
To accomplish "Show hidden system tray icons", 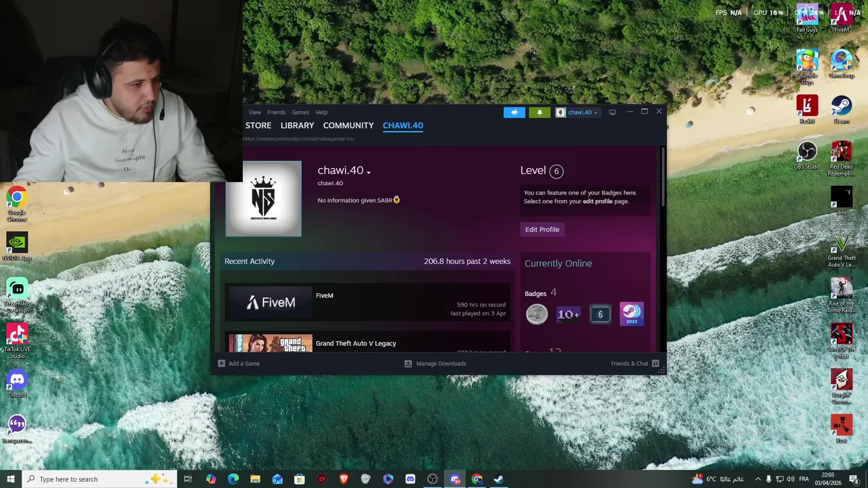I will [x=757, y=479].
